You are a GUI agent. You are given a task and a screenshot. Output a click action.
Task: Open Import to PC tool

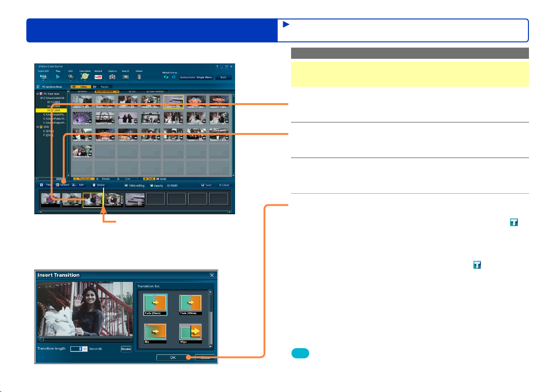click(43, 77)
